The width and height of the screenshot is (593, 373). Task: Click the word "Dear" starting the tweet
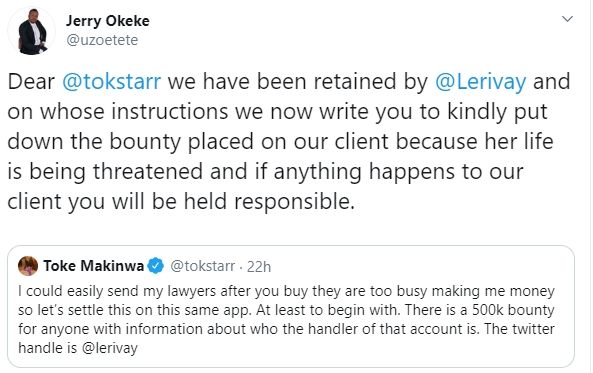click(x=31, y=82)
